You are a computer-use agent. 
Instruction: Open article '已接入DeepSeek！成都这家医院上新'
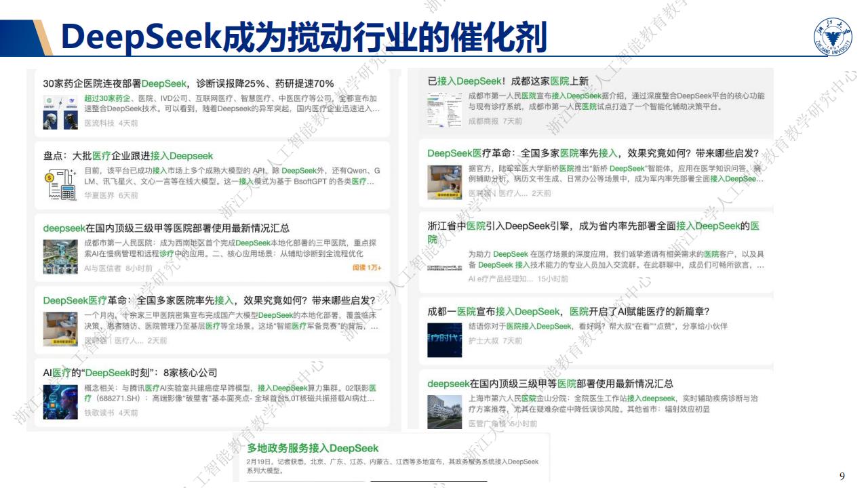(x=508, y=81)
